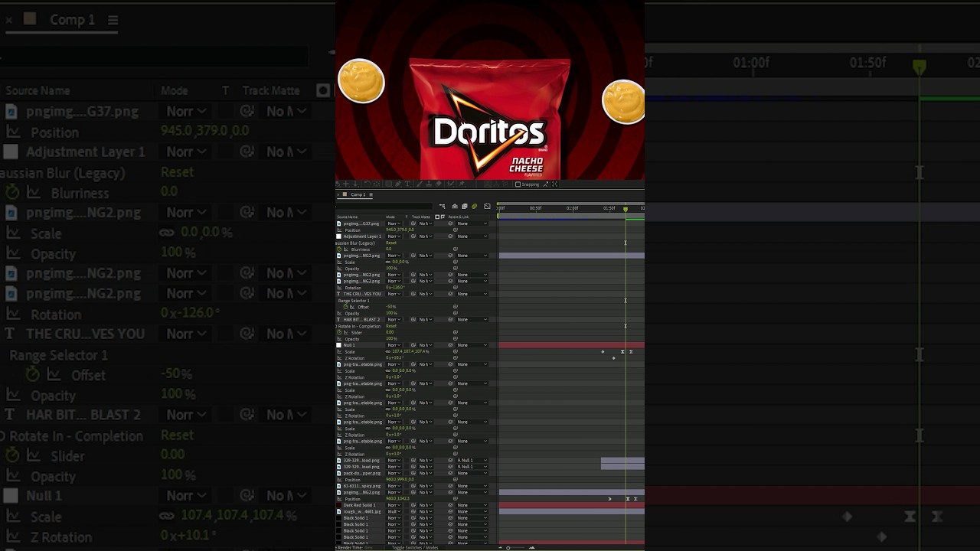Click the white label swatch of Null 1

pos(339,345)
